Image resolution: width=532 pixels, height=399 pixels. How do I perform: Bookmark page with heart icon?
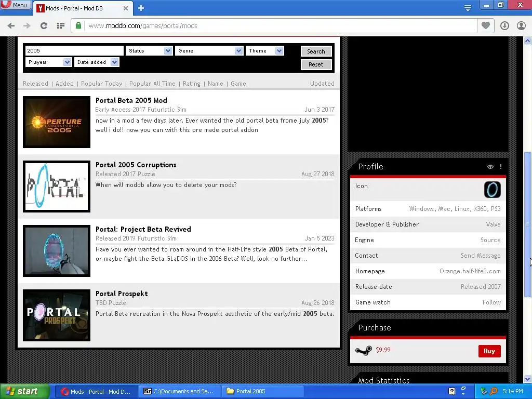(486, 25)
